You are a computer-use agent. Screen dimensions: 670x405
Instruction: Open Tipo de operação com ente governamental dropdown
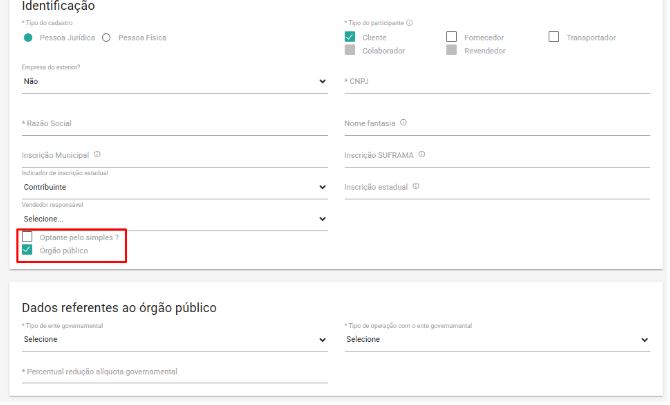click(x=497, y=339)
